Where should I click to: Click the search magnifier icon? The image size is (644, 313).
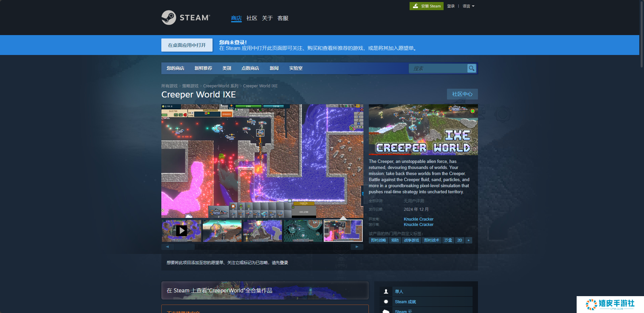coord(472,68)
